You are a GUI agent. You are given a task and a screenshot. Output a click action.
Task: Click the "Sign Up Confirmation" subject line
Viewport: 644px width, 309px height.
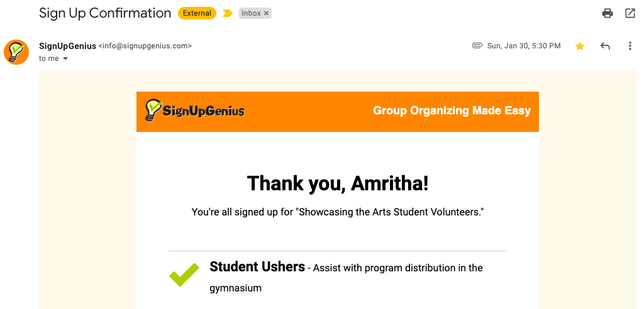(x=105, y=13)
